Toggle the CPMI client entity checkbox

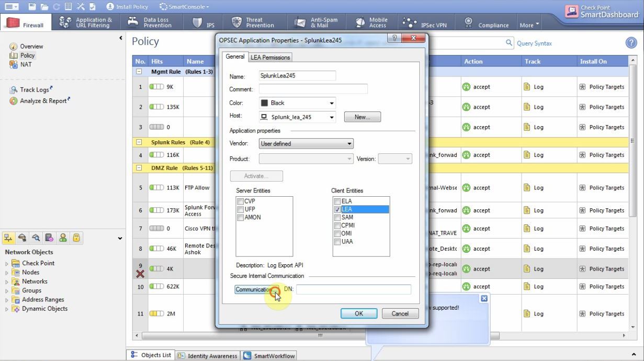coord(337,225)
